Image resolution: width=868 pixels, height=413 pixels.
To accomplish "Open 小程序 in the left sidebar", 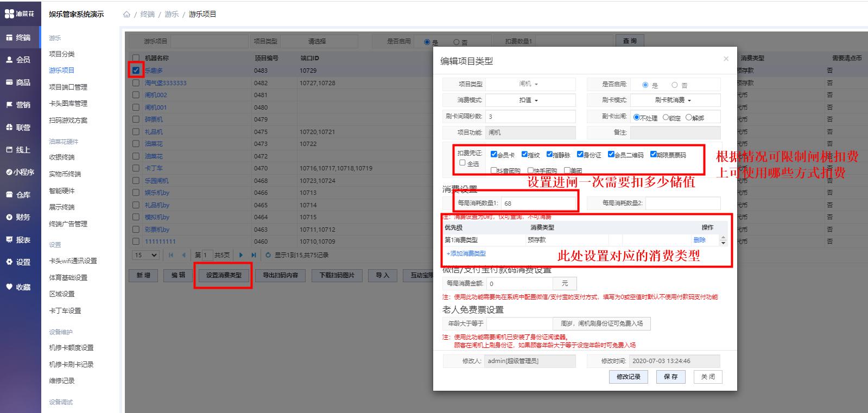I will point(21,172).
